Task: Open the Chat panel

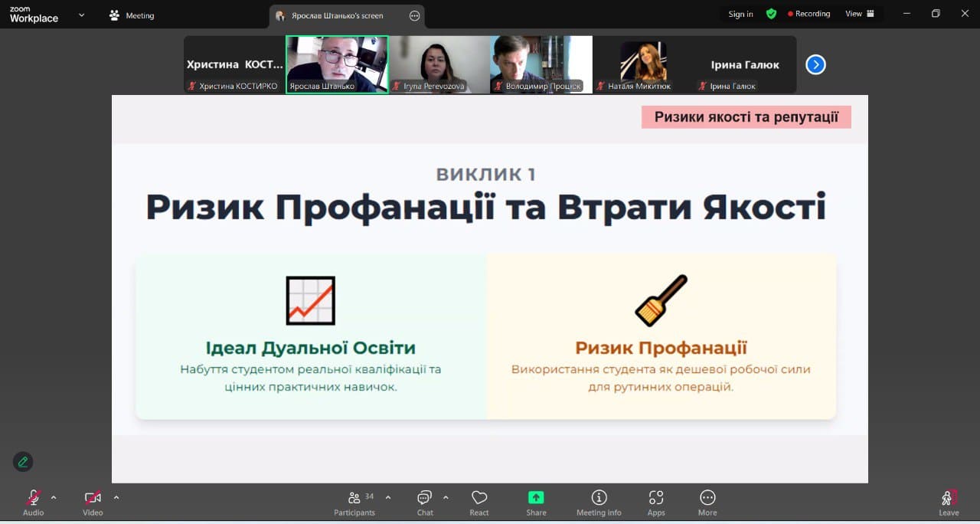Action: (x=425, y=503)
